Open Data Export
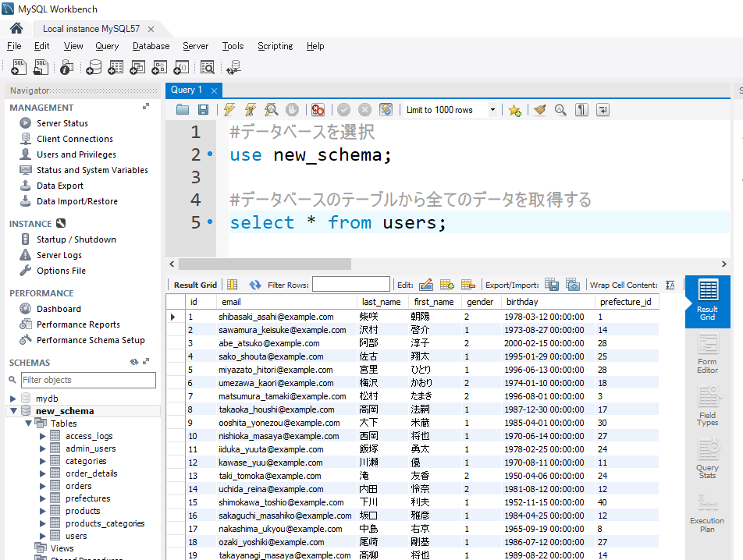This screenshot has width=743, height=560. point(59,186)
